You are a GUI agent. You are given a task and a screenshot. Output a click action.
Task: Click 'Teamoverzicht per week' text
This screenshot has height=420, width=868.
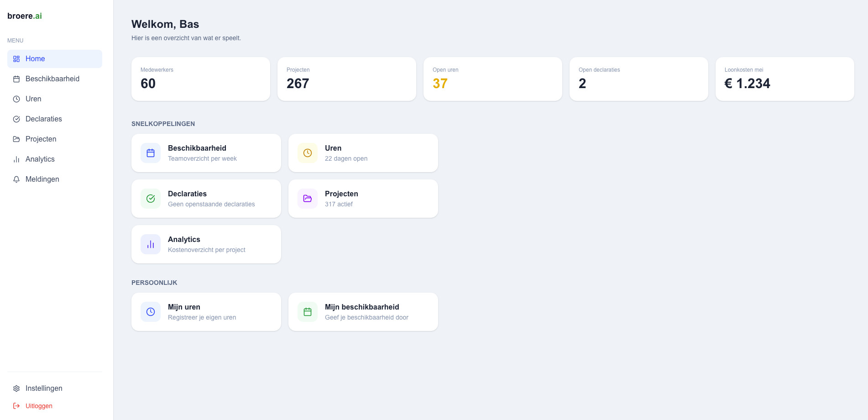click(202, 158)
